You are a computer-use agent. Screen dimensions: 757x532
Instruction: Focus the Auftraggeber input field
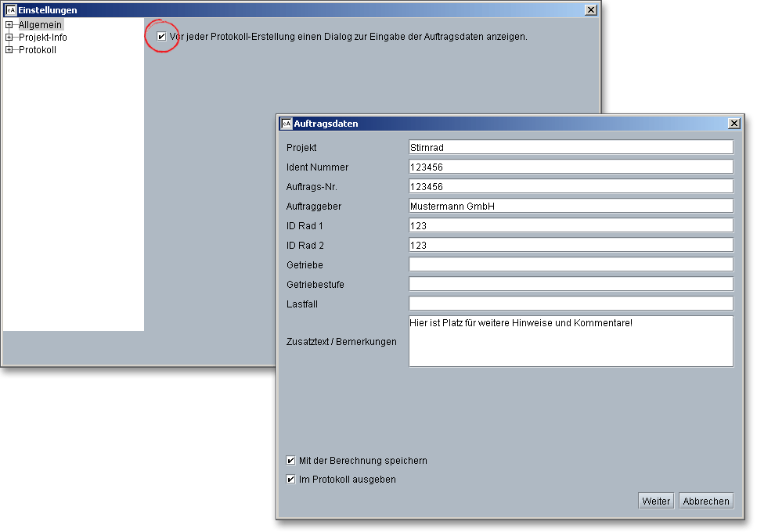[x=570, y=206]
